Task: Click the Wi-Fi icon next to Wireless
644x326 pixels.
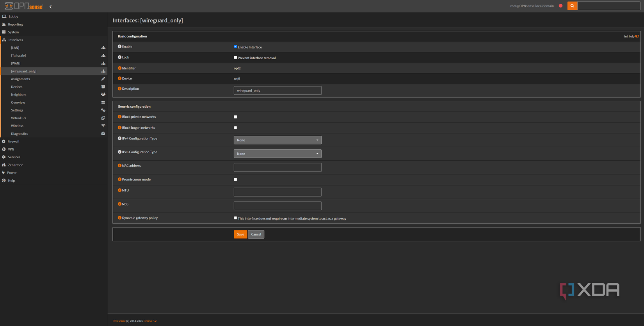Action: 103,126
